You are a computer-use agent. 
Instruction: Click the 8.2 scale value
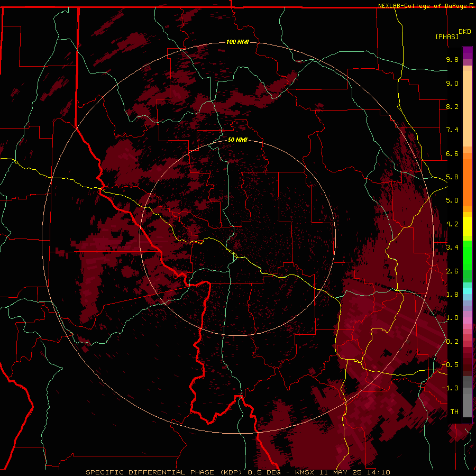pyautogui.click(x=452, y=106)
